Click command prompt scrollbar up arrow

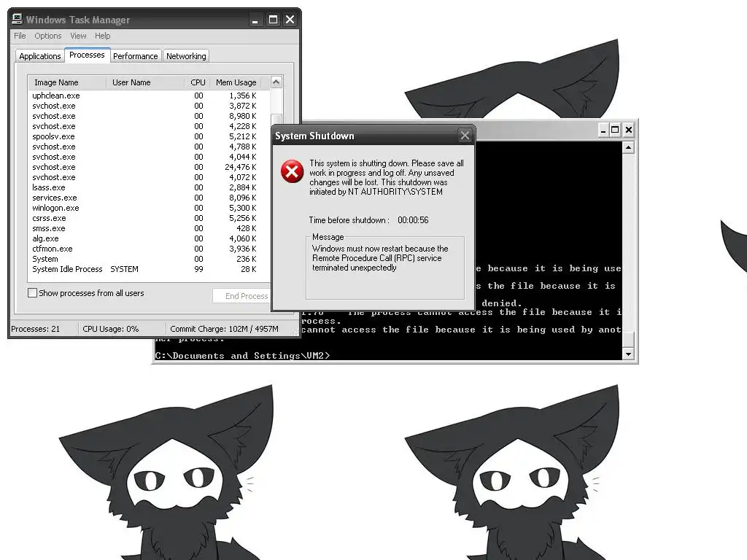click(x=628, y=147)
